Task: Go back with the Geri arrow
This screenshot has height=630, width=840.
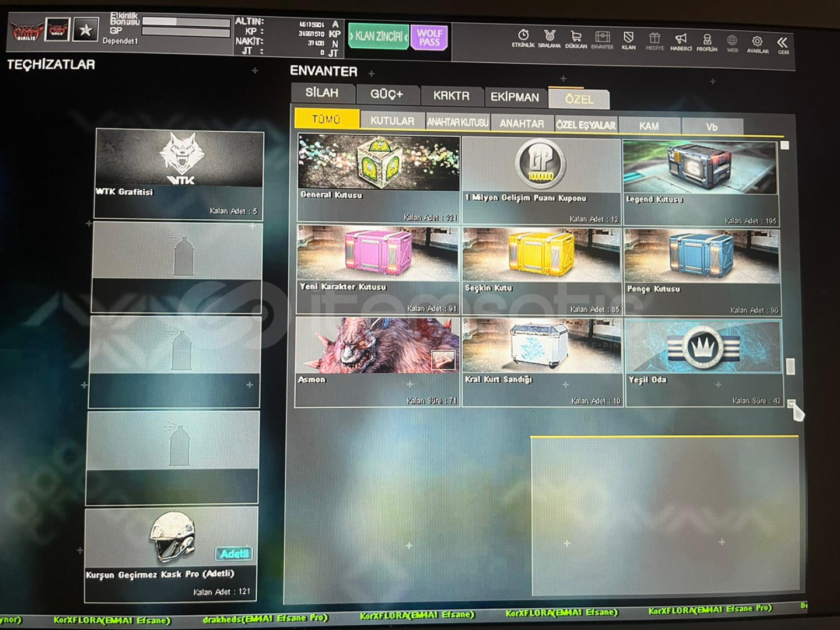Action: (783, 44)
